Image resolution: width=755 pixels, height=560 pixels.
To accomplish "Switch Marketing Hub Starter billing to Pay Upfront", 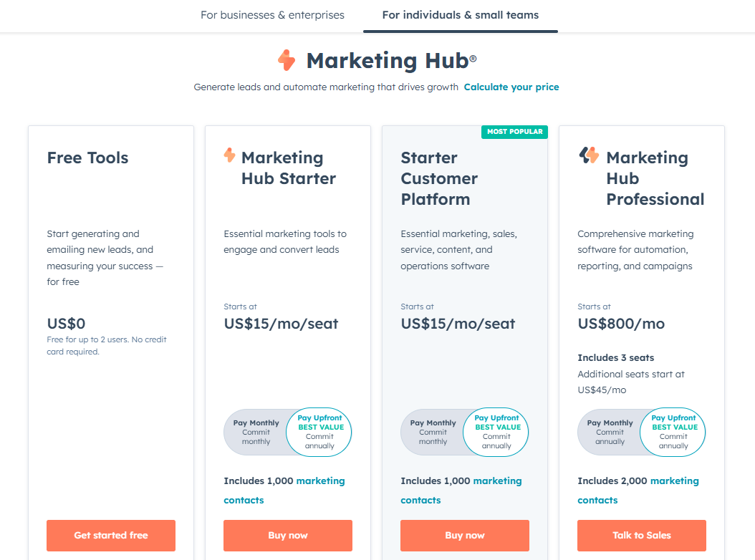I will point(319,432).
